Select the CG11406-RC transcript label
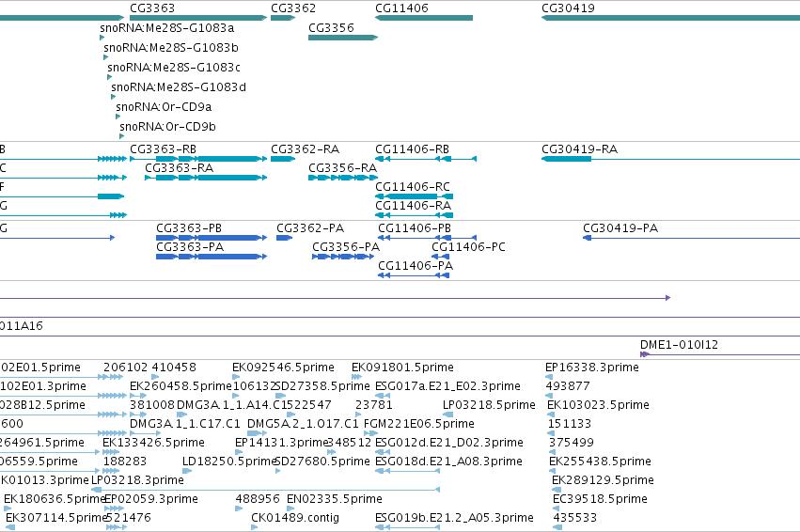 (413, 187)
